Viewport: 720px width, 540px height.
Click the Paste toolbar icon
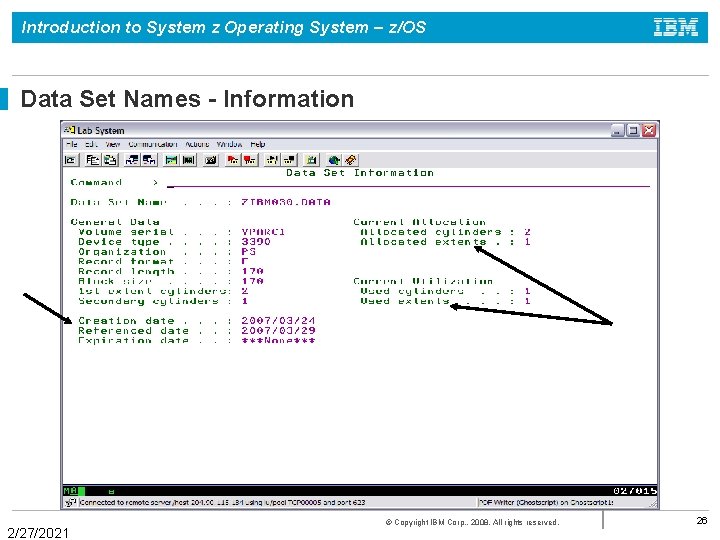[111, 160]
